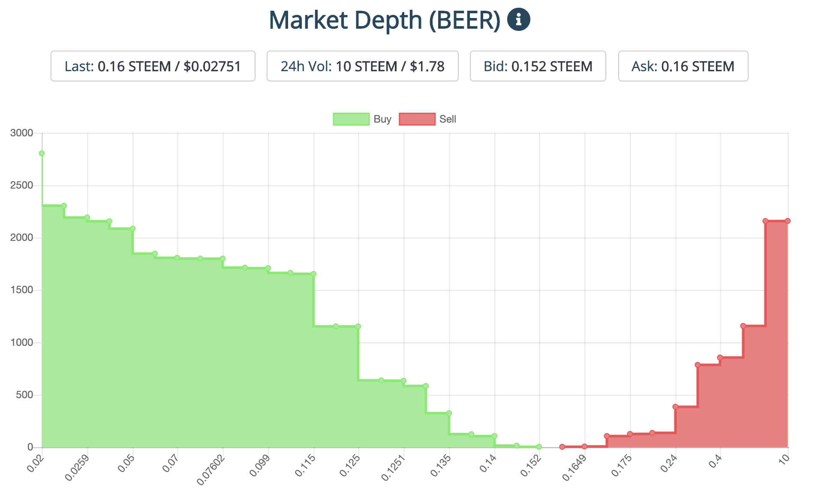Click the topmost buy data point at 0.02
Screen dimensions: 830x504
pyautogui.click(x=42, y=153)
